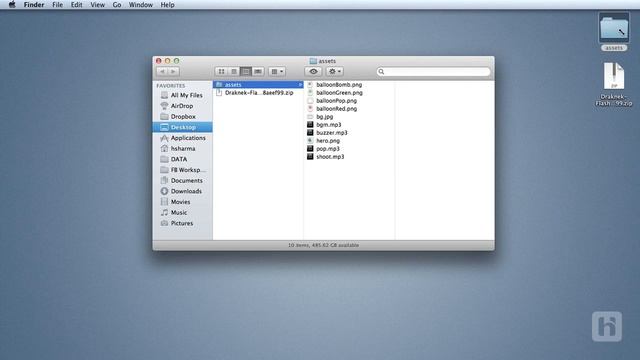Open the Edit menu
Viewport: 640px width, 360px height.
pyautogui.click(x=76, y=4)
